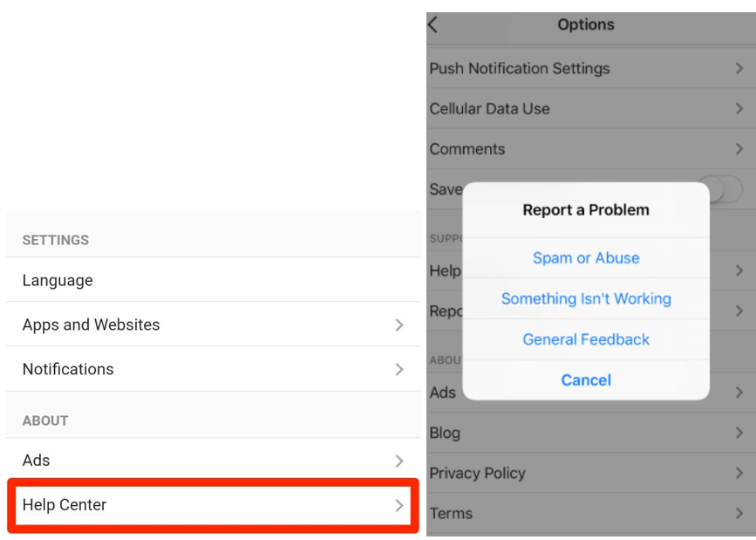Open Terms in Options list
This screenshot has width=756, height=540.
591,514
